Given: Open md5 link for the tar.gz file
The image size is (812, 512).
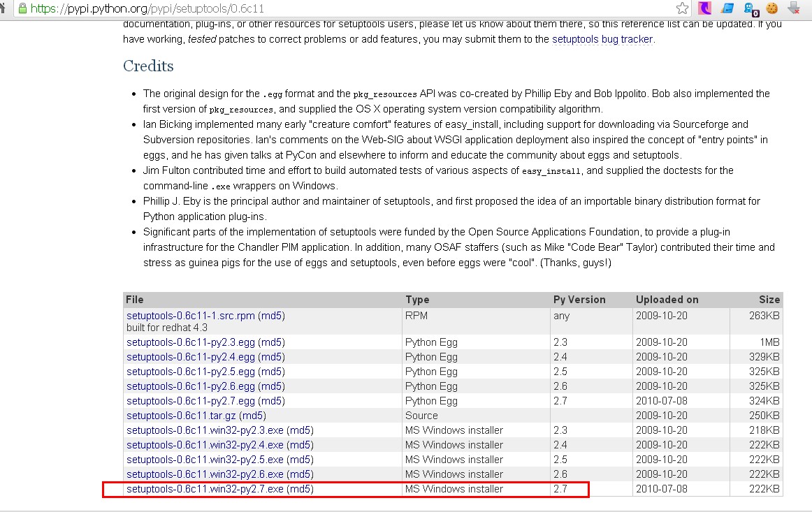Looking at the screenshot, I should 253,416.
